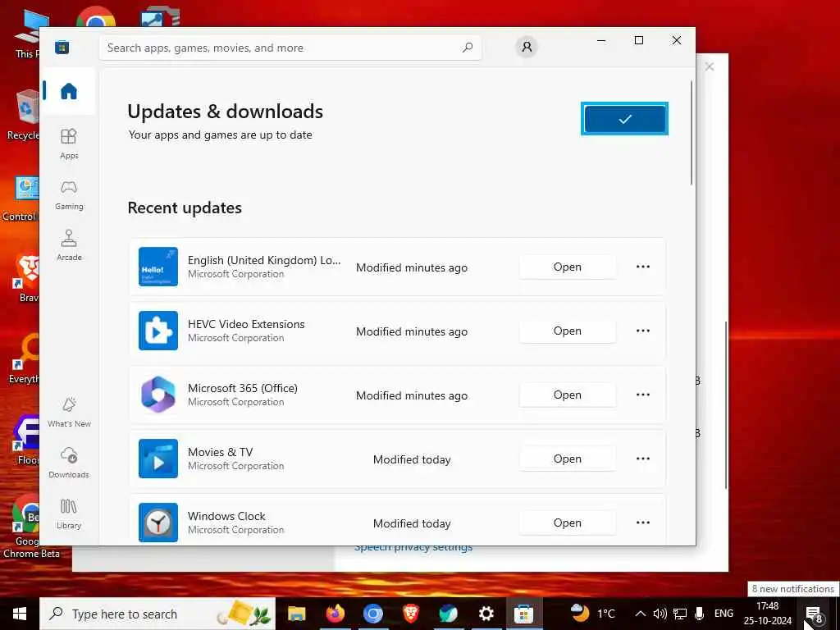The width and height of the screenshot is (840, 630).
Task: Open the notification center with 8 notifications
Action: pos(814,614)
